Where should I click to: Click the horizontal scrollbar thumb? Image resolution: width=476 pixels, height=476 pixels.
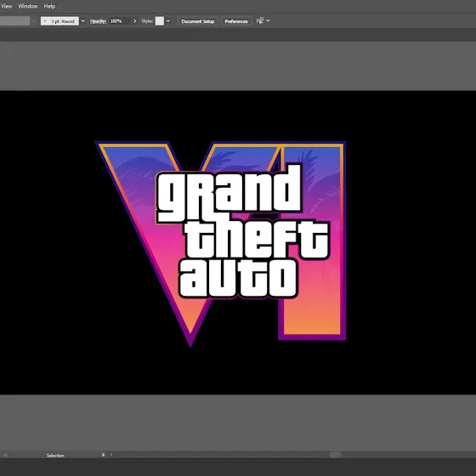(336, 455)
